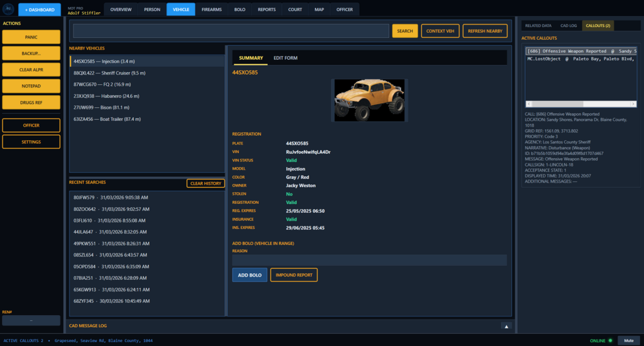The image size is (644, 346).
Task: Select nearby vehicle 44SXO585 Injection
Action: coord(147,62)
